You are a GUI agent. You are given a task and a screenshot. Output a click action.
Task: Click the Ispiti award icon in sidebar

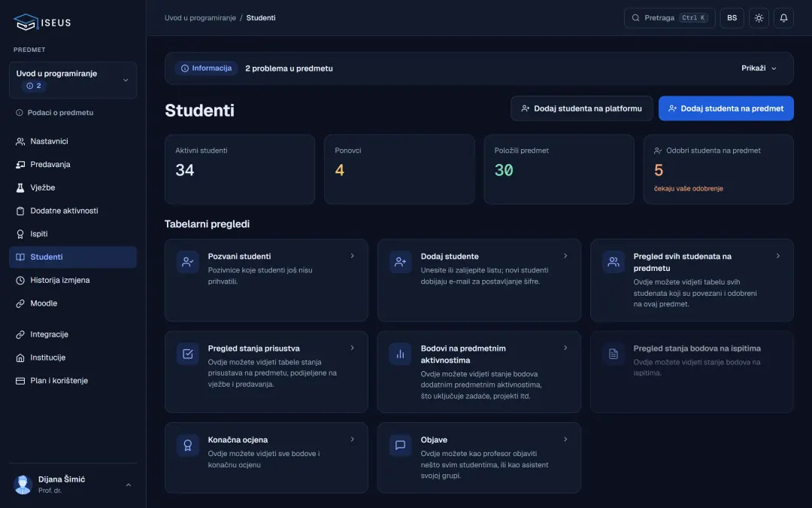click(20, 234)
